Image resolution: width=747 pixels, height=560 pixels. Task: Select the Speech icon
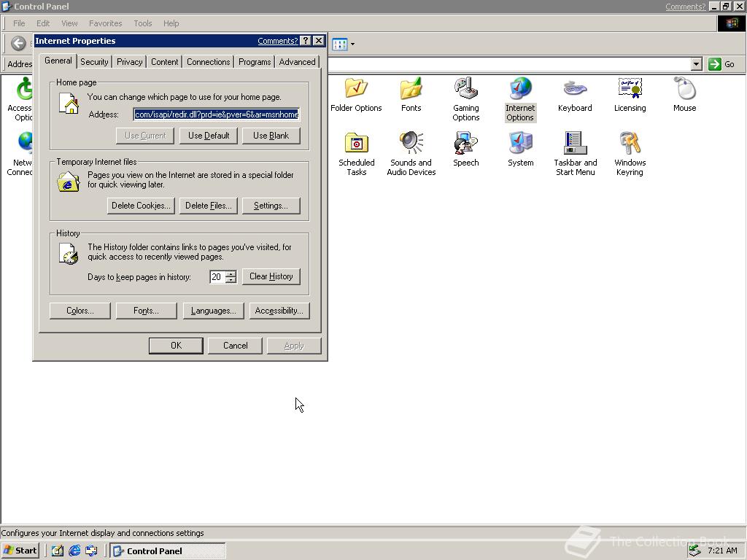[465, 149]
